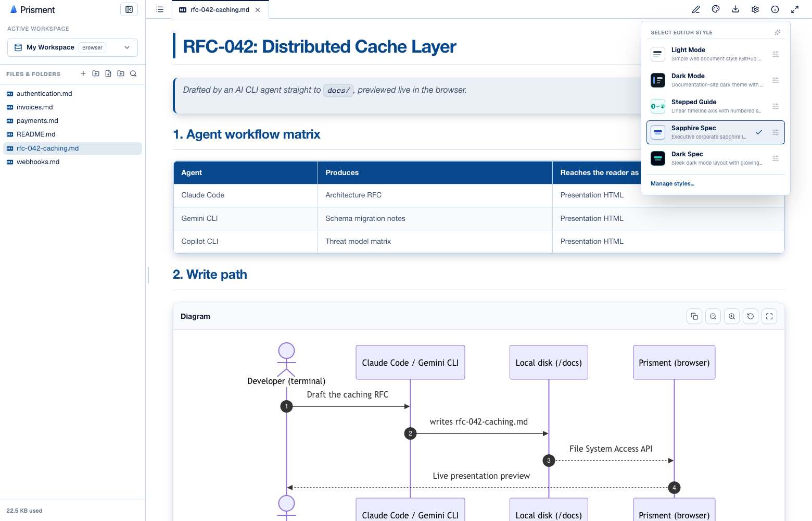Click the Agent column header
812x521 pixels.
tap(246, 172)
